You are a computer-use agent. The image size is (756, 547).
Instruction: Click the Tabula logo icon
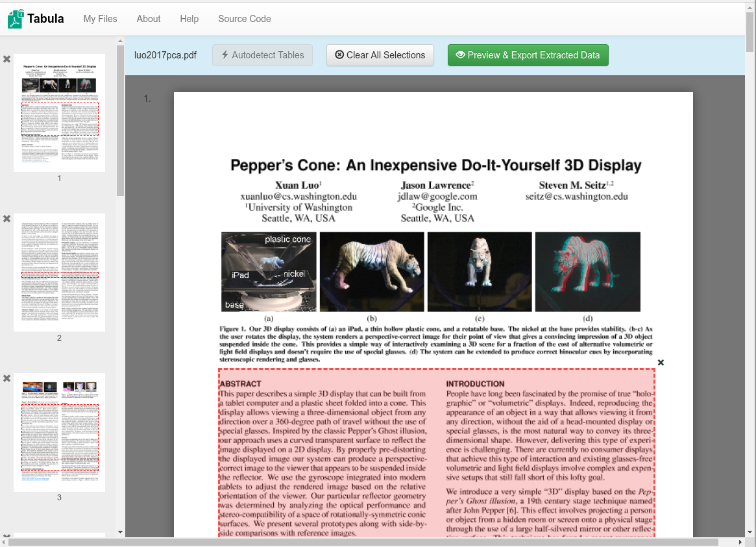(16, 19)
